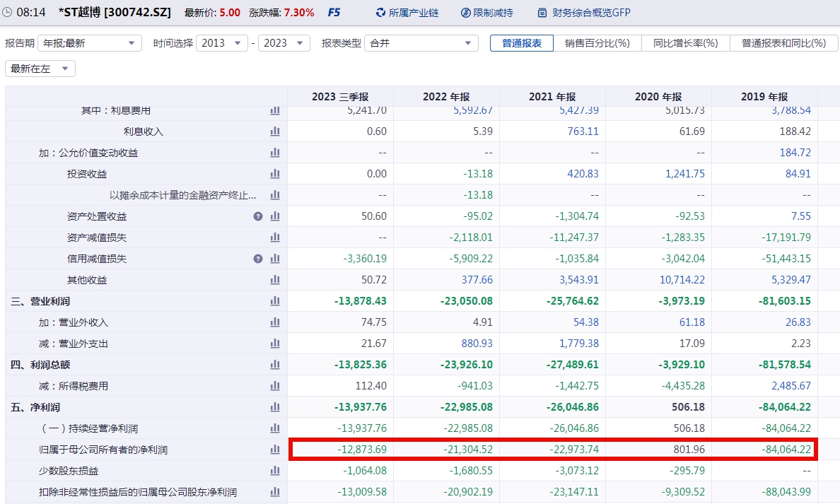The height and width of the screenshot is (504, 840).
Task: Click chart icon for 少数股东损益 row
Action: tap(275, 471)
